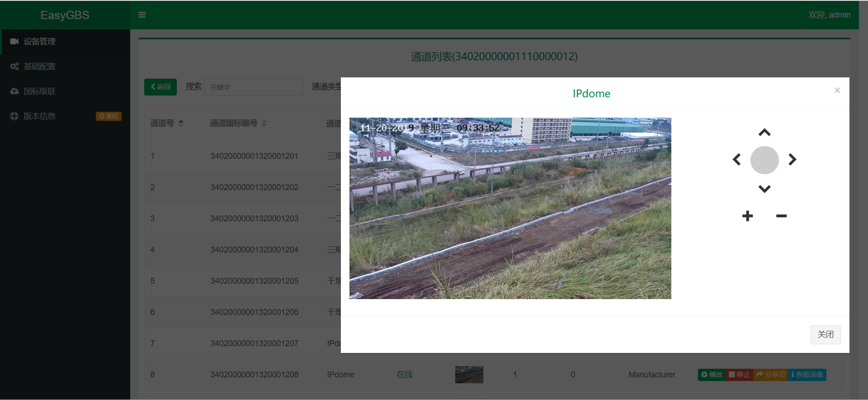Select channel ID 34020000001320001201
Viewport: 868px width, 400px height.
coord(254,156)
